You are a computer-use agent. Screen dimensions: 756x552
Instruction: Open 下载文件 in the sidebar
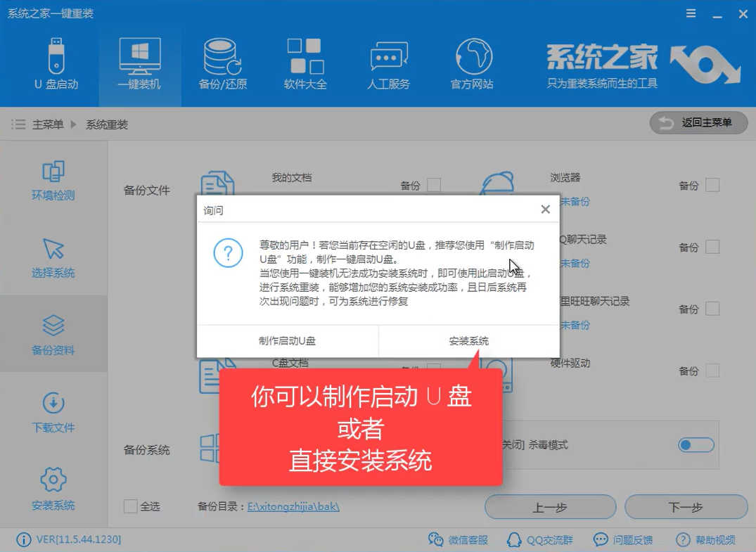[53, 409]
